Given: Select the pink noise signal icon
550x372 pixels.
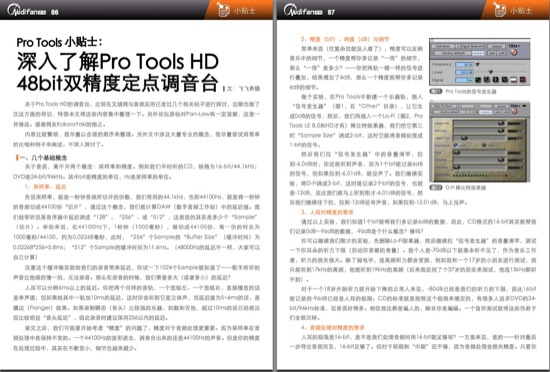Looking at the screenshot, I should 523,80.
